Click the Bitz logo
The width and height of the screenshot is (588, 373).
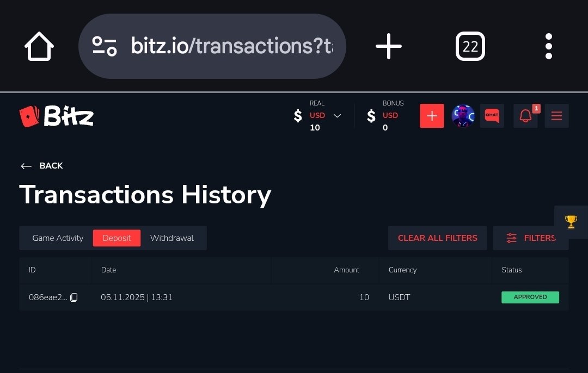tap(57, 116)
